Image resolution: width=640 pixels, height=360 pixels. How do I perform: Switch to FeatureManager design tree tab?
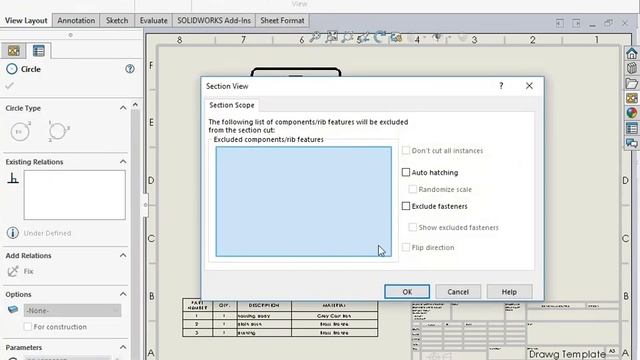pyautogui.click(x=14, y=51)
